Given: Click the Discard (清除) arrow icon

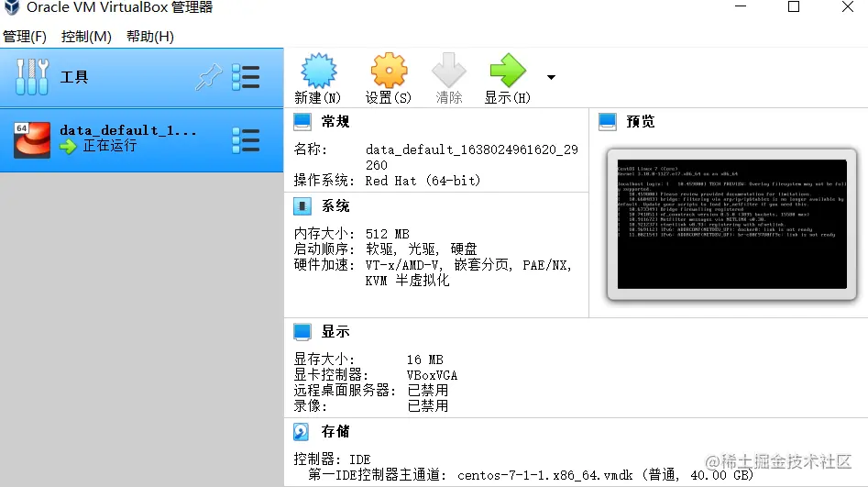Looking at the screenshot, I should pyautogui.click(x=449, y=71).
